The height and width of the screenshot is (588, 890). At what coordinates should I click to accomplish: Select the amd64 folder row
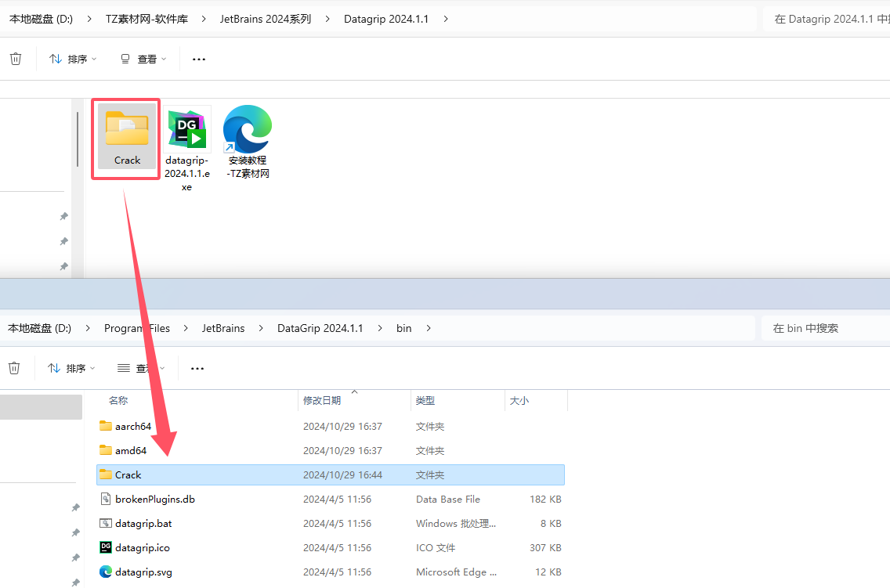331,451
